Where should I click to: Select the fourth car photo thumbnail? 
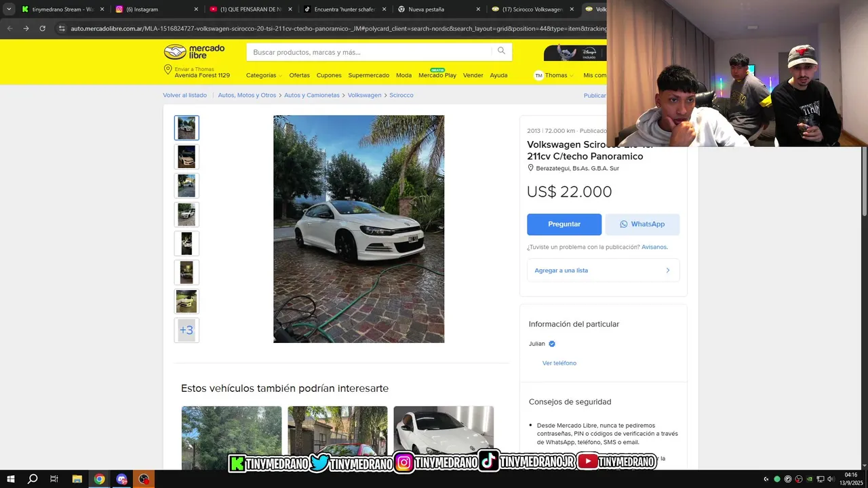pos(186,215)
